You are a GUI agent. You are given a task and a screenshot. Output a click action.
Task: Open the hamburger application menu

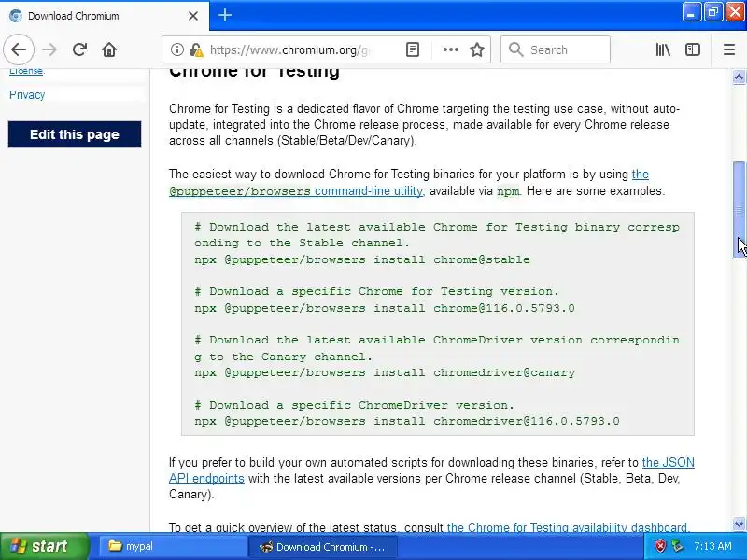(729, 49)
